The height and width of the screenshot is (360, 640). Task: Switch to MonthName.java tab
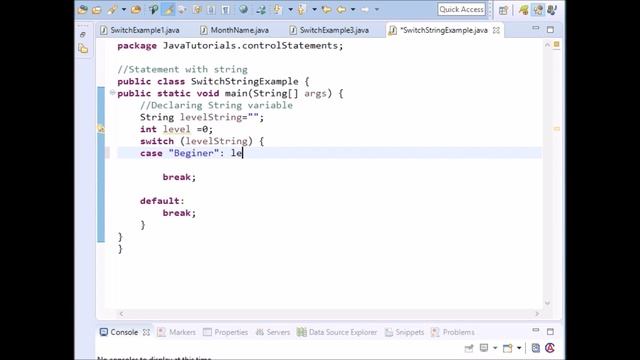[235, 30]
